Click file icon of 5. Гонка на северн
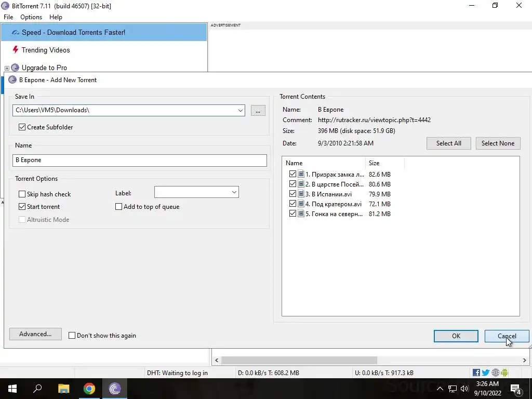532x399 pixels. [301, 214]
